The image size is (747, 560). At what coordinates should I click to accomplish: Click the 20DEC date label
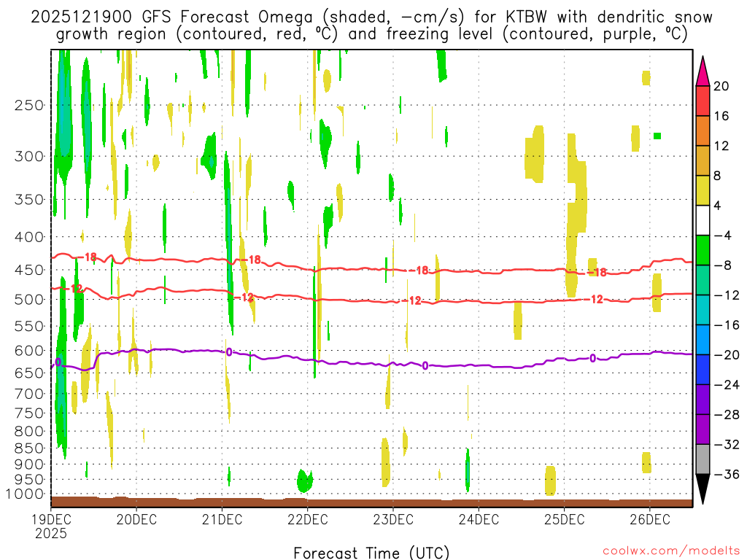coord(136,519)
